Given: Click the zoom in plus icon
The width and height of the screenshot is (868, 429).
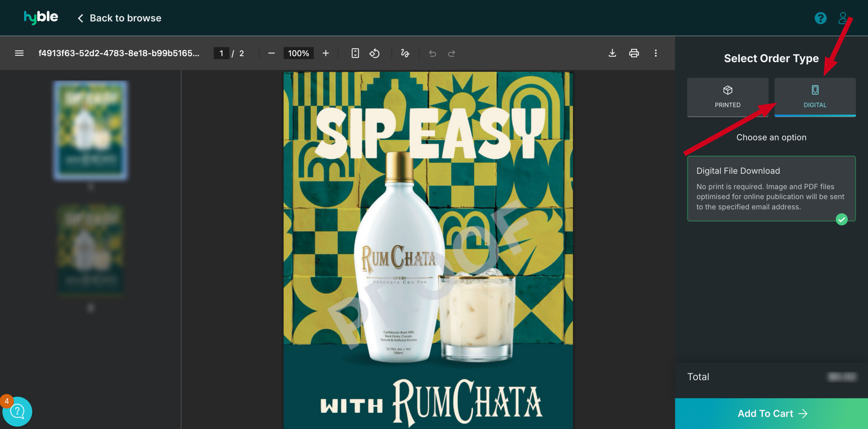Looking at the screenshot, I should coord(325,53).
